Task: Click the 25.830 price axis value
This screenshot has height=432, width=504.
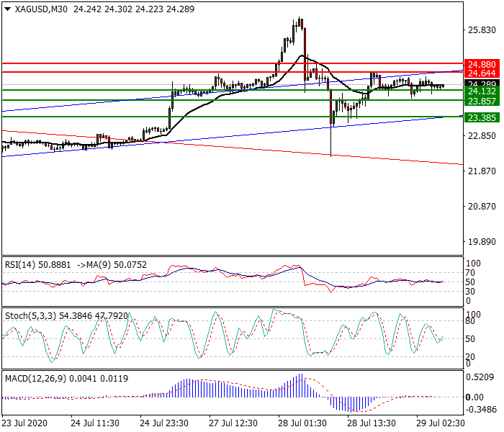Action: (482, 30)
